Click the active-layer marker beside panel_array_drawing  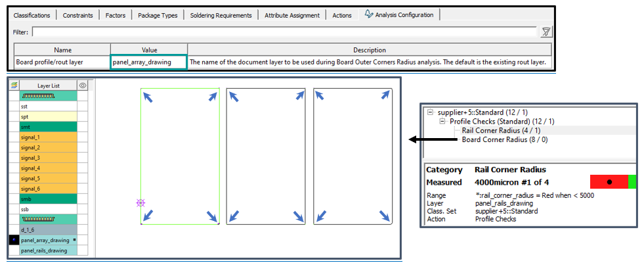coord(14,240)
